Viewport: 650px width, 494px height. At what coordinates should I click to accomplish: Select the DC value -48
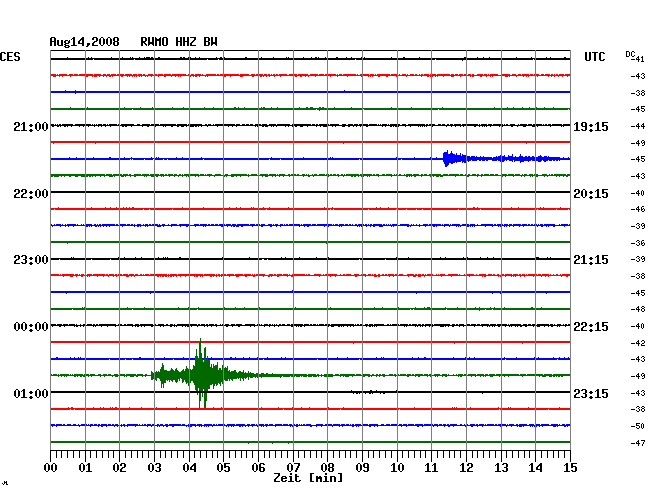[638, 309]
